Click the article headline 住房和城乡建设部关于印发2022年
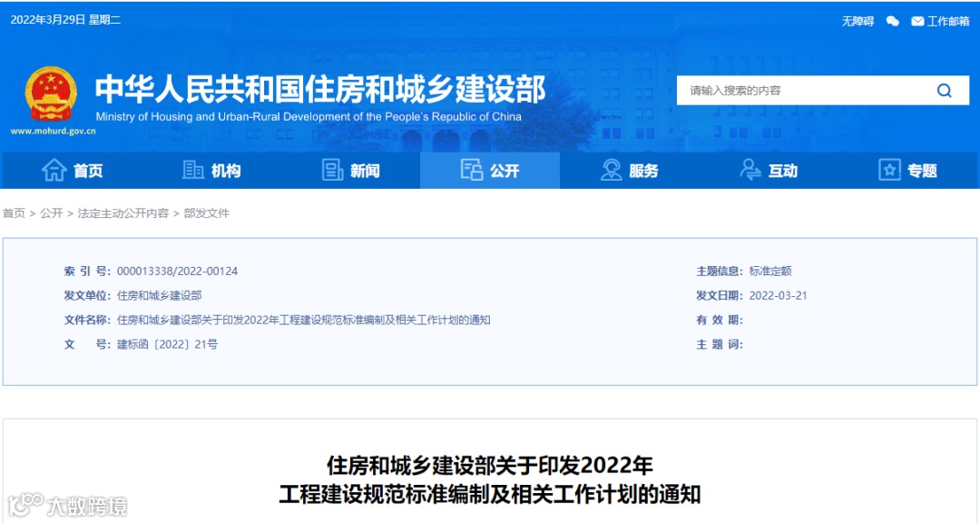Viewport: 980px width, 524px height. [x=490, y=465]
